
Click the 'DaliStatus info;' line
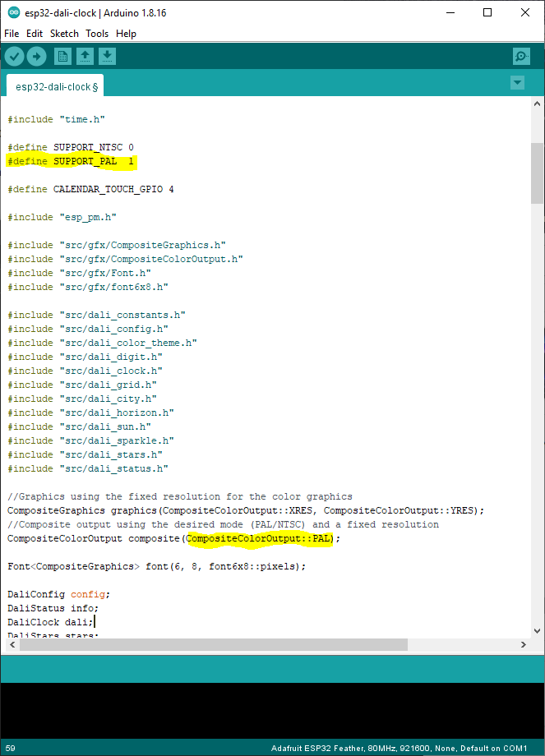[53, 608]
